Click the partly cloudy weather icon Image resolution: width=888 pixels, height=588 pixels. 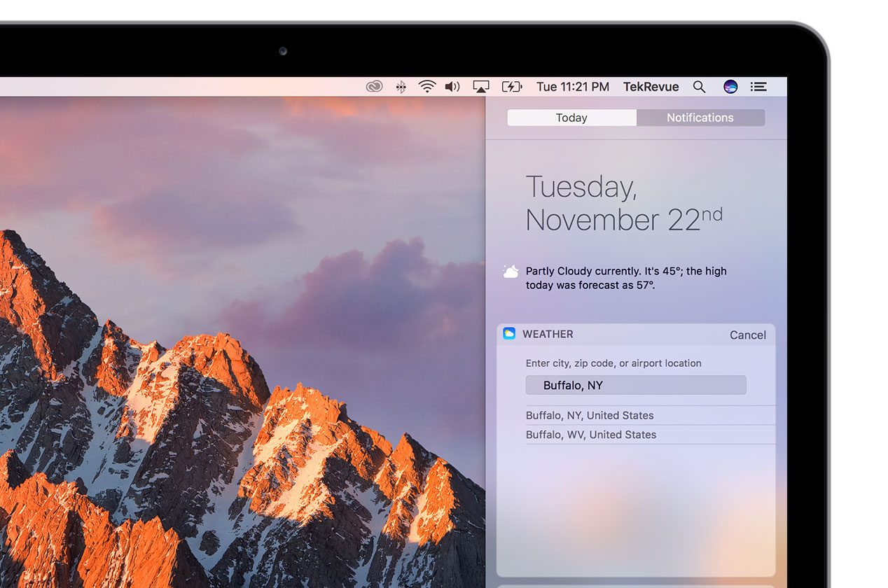click(511, 272)
